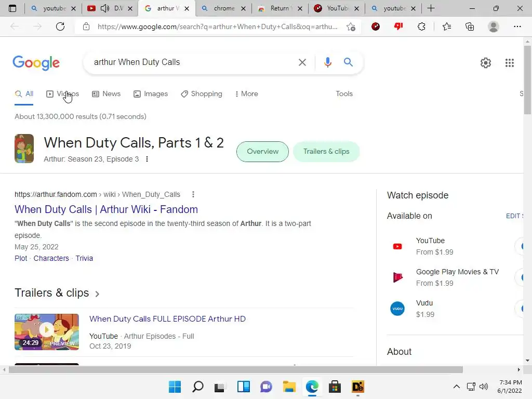Click the Arthur episode thumbnail image
This screenshot has height=399, width=532.
pos(24,149)
